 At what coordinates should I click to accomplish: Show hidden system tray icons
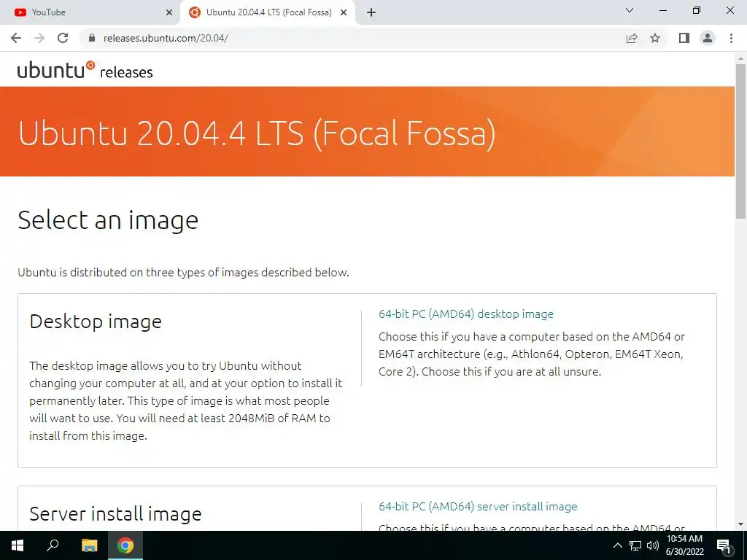click(617, 545)
